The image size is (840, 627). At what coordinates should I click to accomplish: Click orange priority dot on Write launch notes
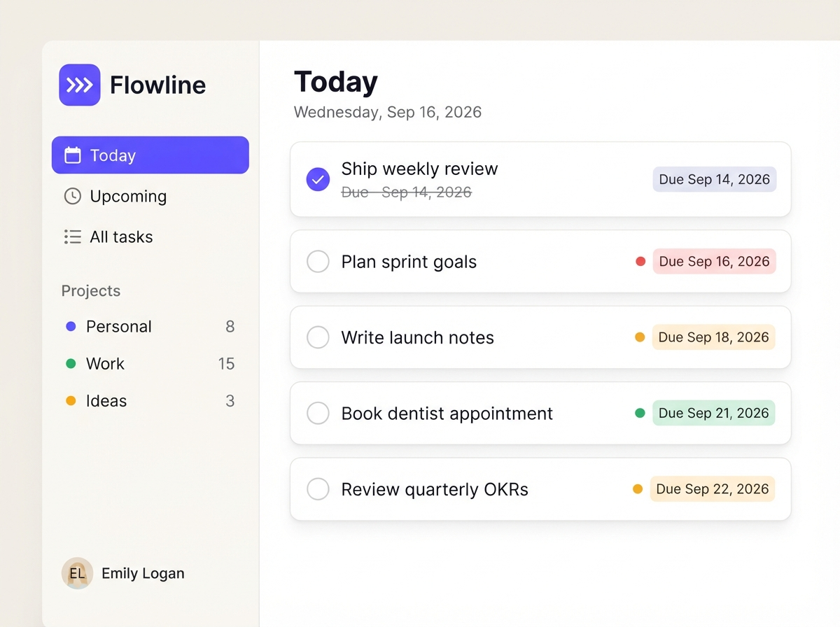(x=640, y=337)
